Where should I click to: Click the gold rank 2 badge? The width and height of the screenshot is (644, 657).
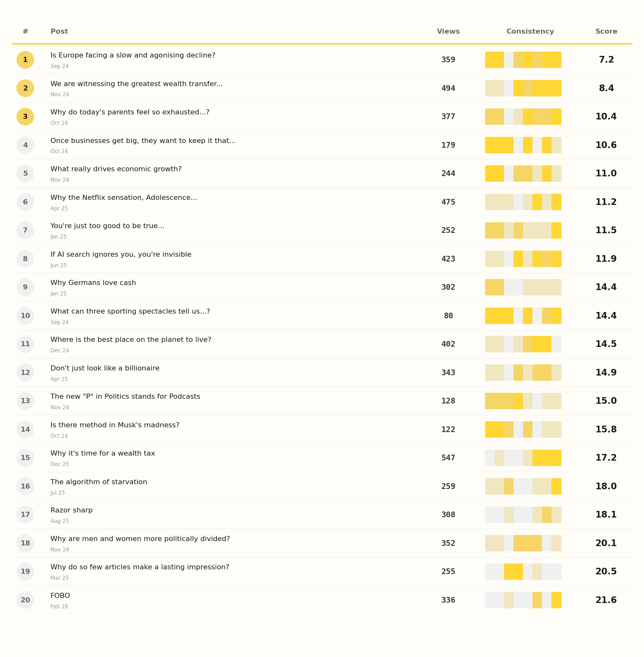coord(25,88)
